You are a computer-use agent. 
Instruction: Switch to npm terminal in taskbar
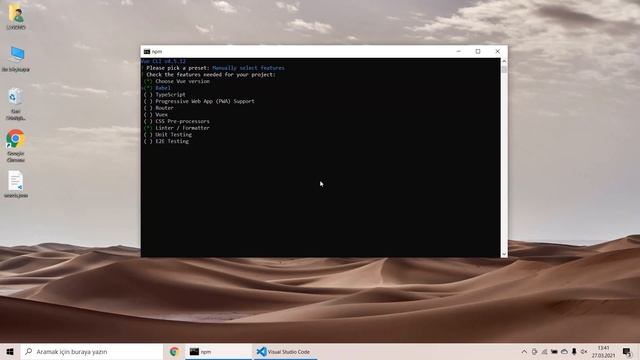tap(218, 351)
